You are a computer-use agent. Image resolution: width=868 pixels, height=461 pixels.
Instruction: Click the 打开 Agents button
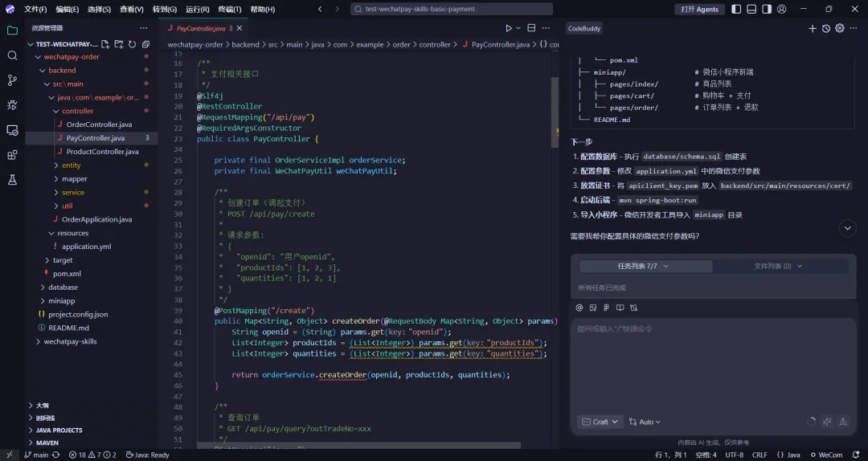pos(700,9)
